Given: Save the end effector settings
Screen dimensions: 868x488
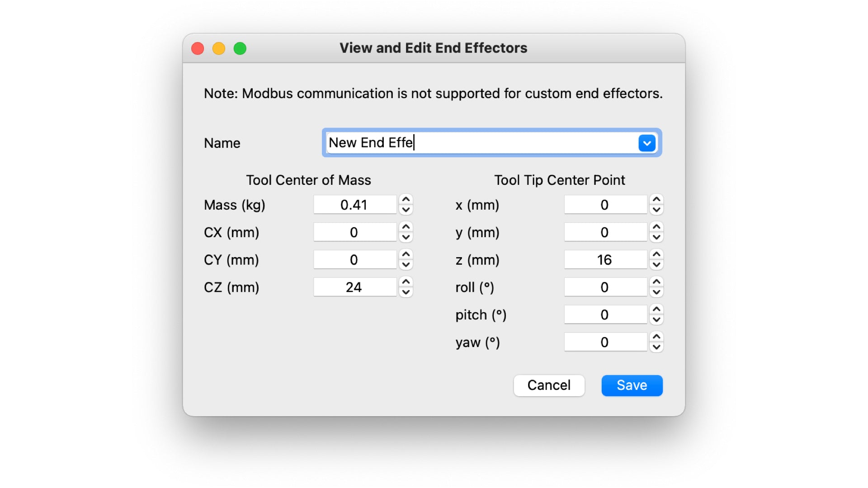Looking at the screenshot, I should [632, 385].
